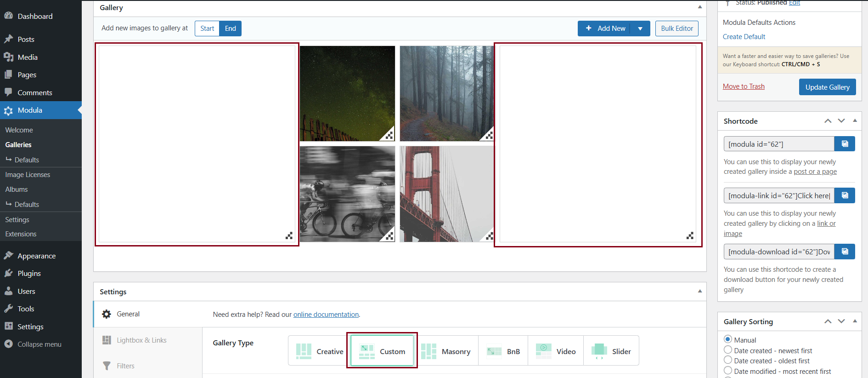The width and height of the screenshot is (868, 378).
Task: Collapse the Gallery panel
Action: tap(699, 7)
